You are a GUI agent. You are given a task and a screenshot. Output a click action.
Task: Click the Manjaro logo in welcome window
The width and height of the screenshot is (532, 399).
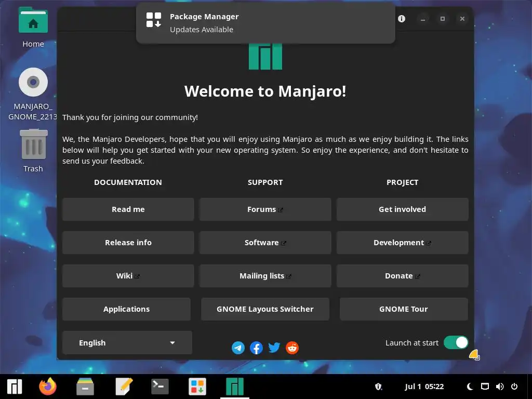tap(265, 56)
